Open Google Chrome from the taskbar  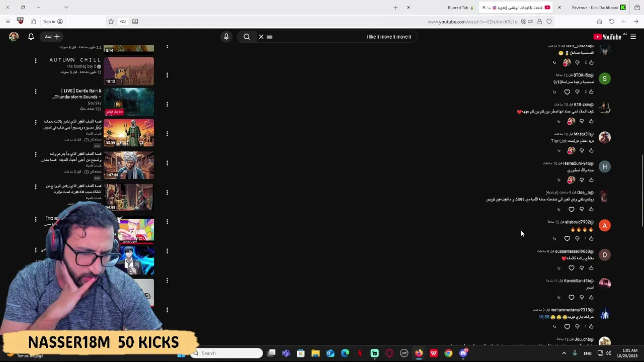pyautogui.click(x=448, y=353)
